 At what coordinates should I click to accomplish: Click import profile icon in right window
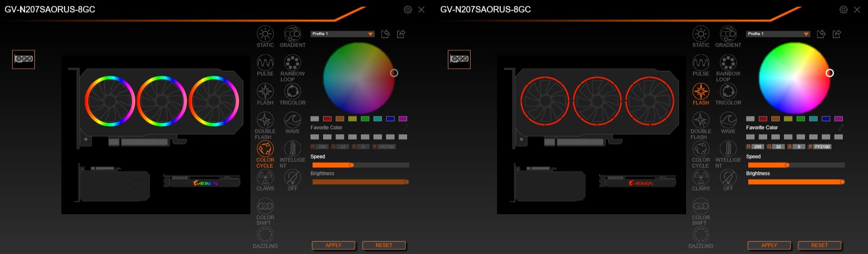click(x=821, y=34)
